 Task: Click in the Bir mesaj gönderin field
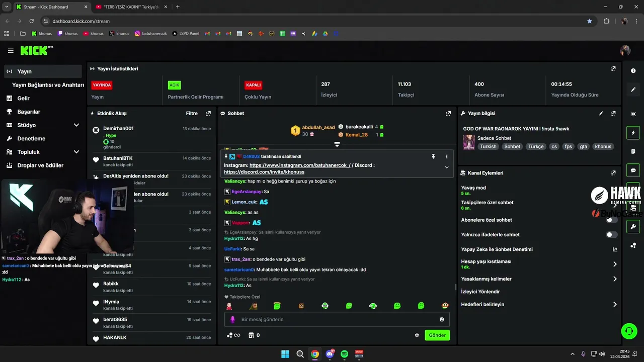[x=337, y=319]
